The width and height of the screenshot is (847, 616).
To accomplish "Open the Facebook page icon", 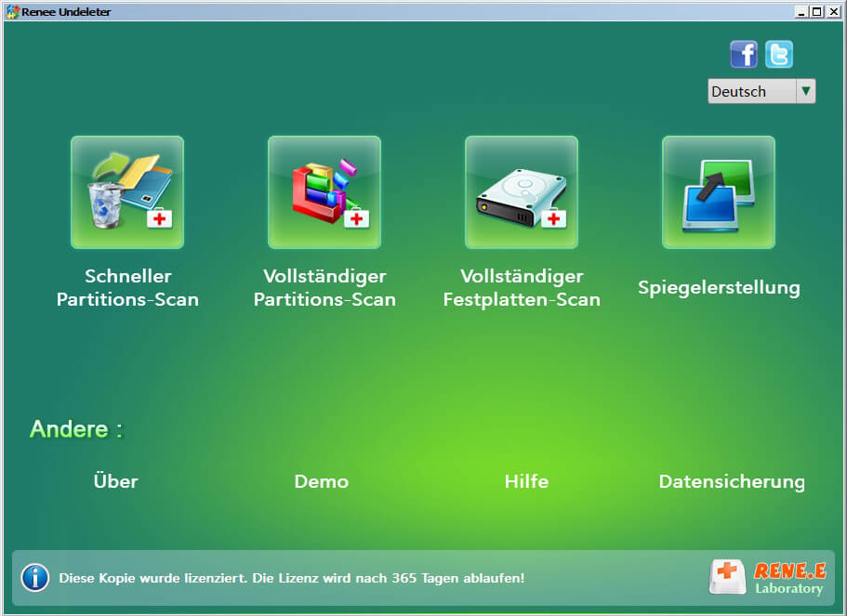I will (744, 54).
